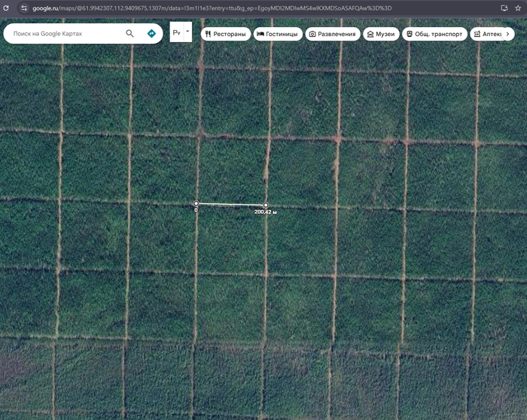Click the install app icon in address bar

(504, 8)
